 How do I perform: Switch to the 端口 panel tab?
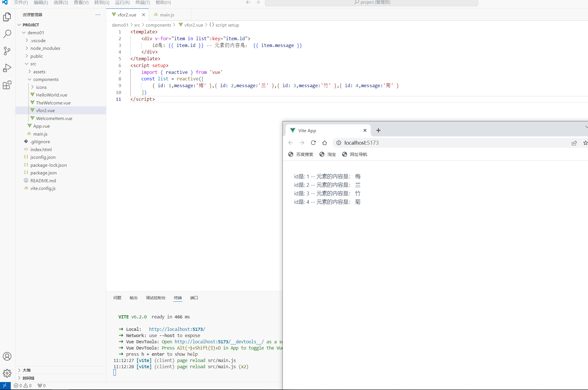pyautogui.click(x=194, y=298)
